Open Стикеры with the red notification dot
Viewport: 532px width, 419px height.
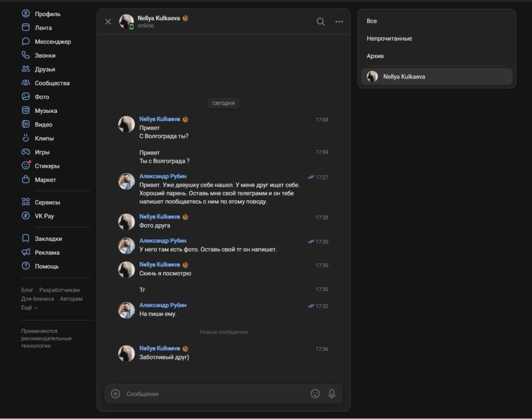[x=47, y=166]
